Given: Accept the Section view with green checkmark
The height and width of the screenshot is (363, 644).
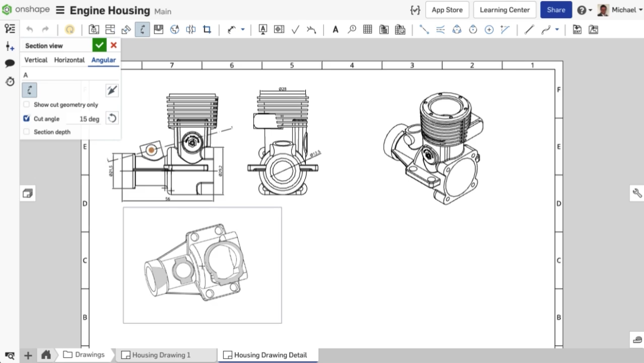Looking at the screenshot, I should (x=100, y=45).
